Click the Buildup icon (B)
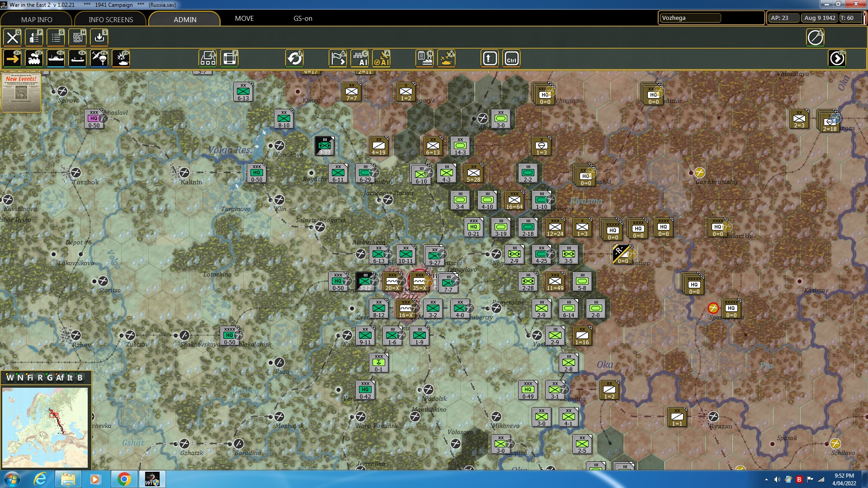Viewport: 868px width, 488px height. click(x=208, y=59)
